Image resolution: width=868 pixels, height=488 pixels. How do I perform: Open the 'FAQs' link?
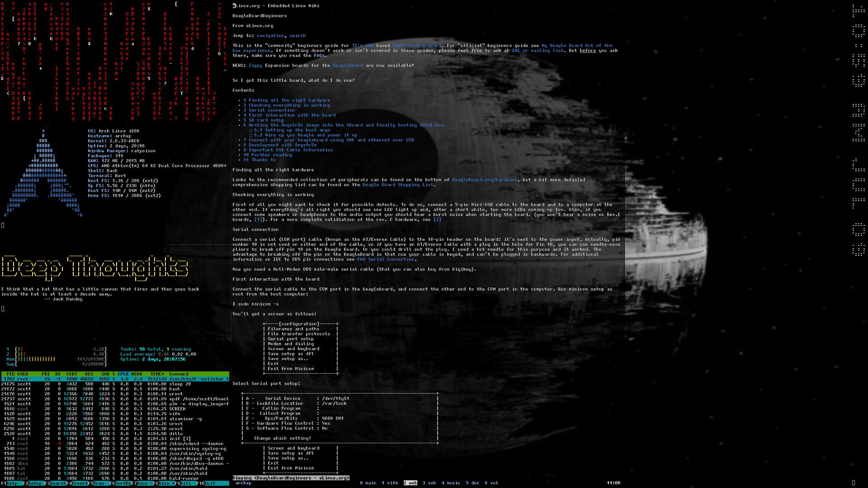tap(319, 56)
